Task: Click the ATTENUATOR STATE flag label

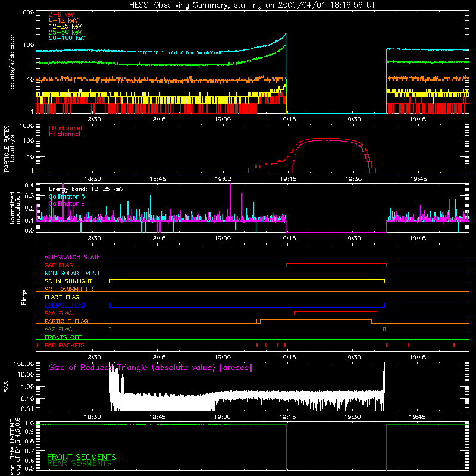Action: (x=72, y=257)
